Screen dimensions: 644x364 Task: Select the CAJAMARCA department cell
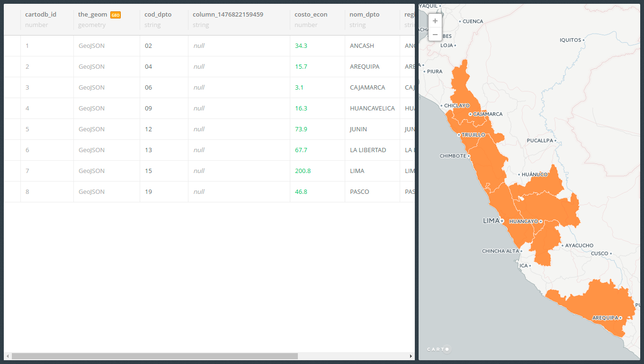[367, 88]
